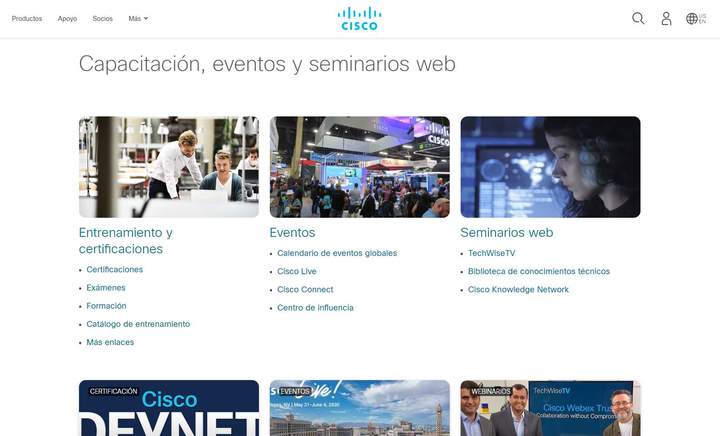Image resolution: width=720 pixels, height=436 pixels.
Task: Open the Productos menu
Action: tap(27, 18)
